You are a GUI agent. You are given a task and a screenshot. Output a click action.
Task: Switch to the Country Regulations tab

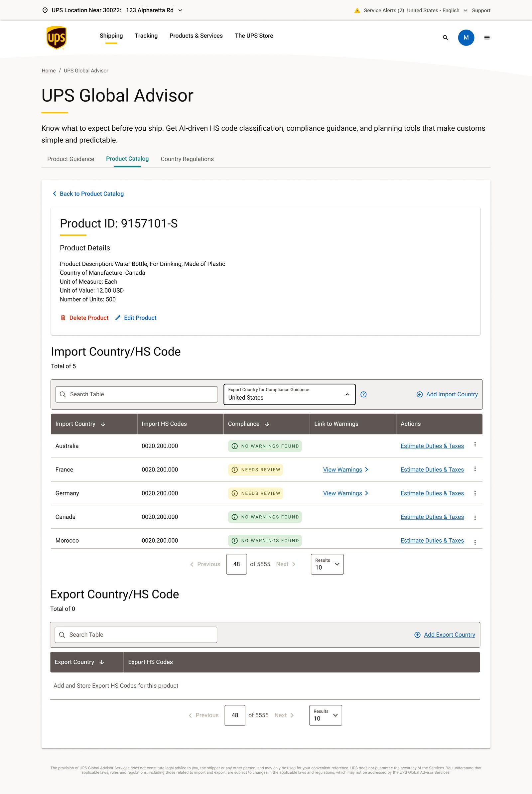click(x=187, y=159)
